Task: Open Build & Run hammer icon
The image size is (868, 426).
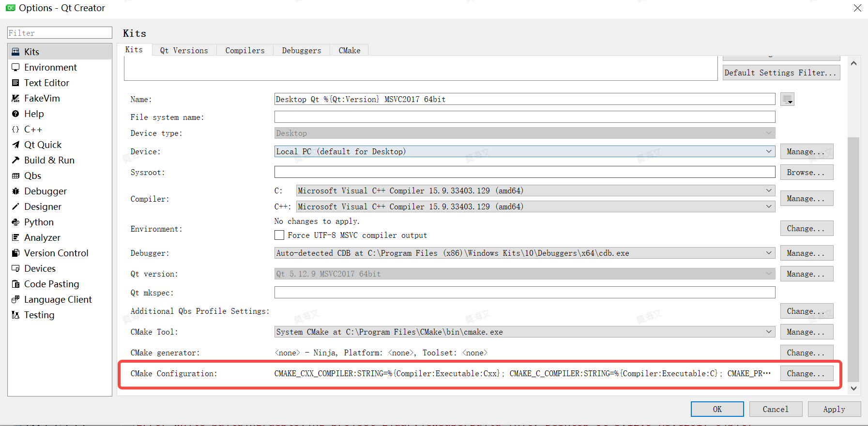Action: (x=15, y=160)
